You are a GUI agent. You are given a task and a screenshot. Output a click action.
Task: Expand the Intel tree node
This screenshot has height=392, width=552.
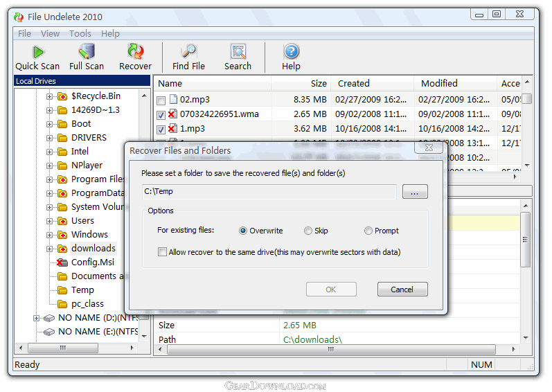coord(49,152)
